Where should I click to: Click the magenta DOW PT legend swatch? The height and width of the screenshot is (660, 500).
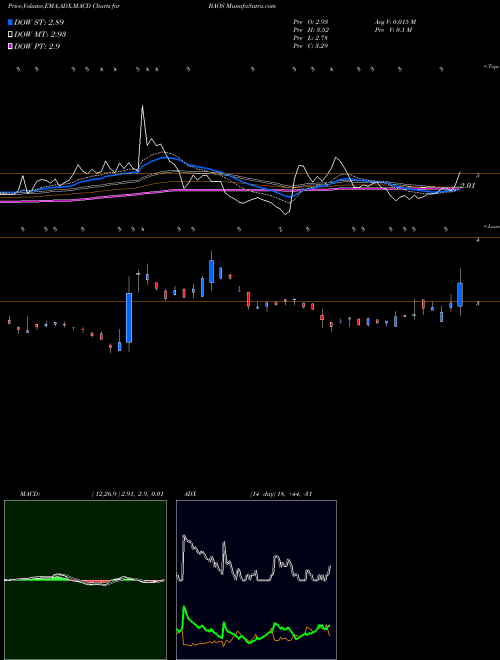coord(10,46)
